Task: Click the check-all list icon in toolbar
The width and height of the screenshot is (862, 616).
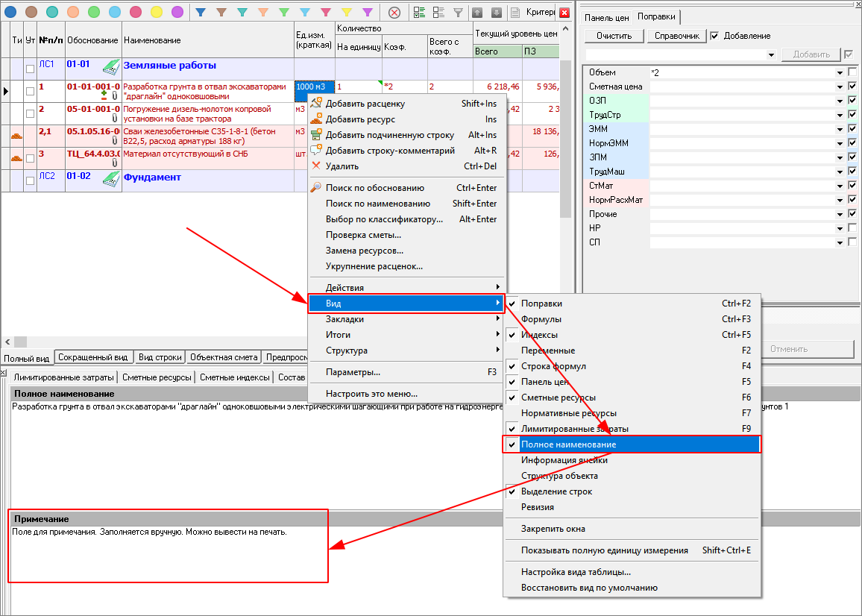Action: click(419, 12)
